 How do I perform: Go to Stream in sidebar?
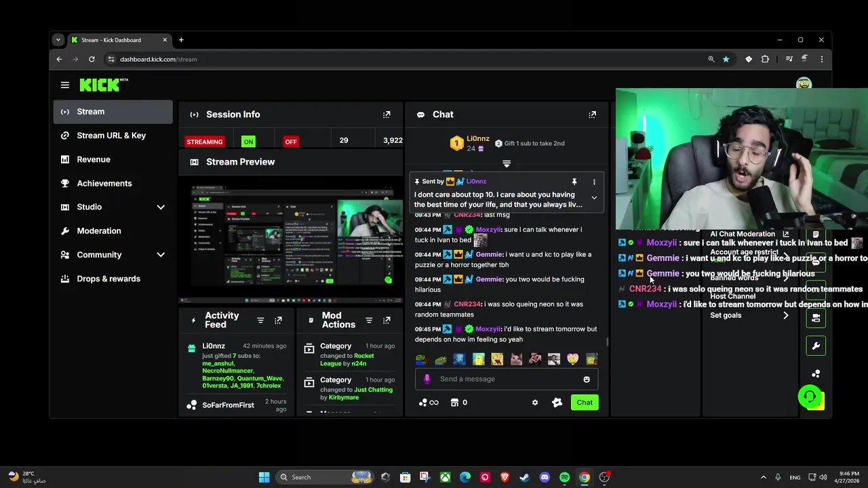coord(113,112)
